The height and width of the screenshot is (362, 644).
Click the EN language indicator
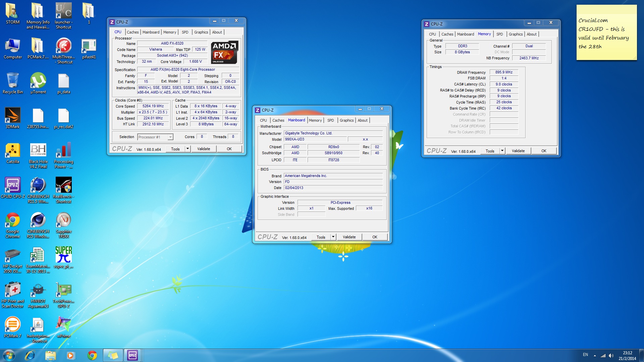[x=585, y=355]
